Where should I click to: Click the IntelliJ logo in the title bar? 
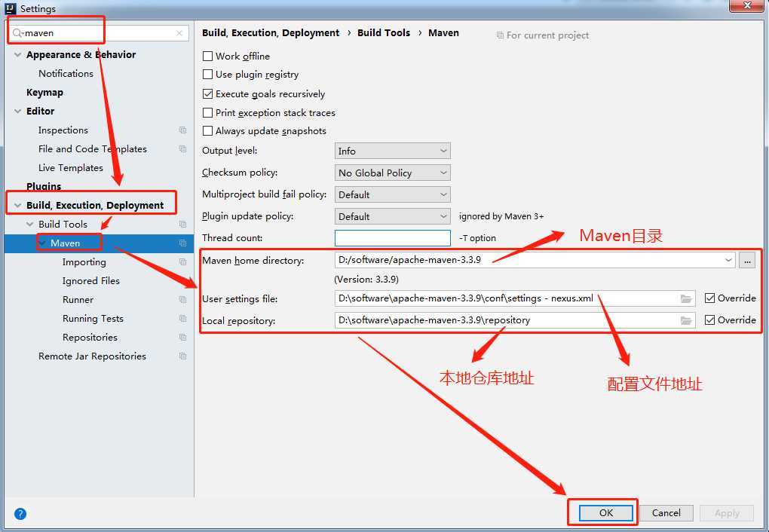pos(11,8)
